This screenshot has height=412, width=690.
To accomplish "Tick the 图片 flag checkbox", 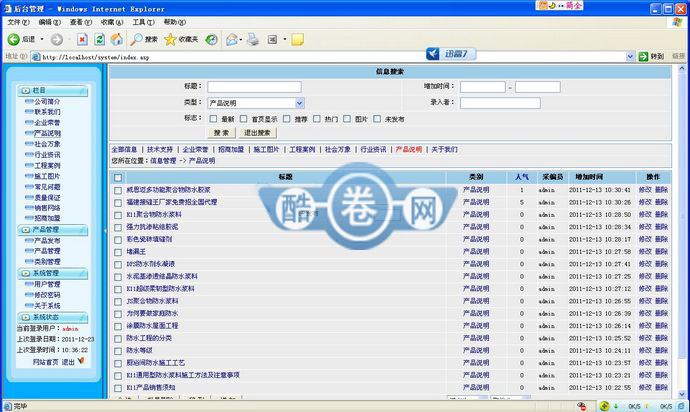I will coord(347,119).
